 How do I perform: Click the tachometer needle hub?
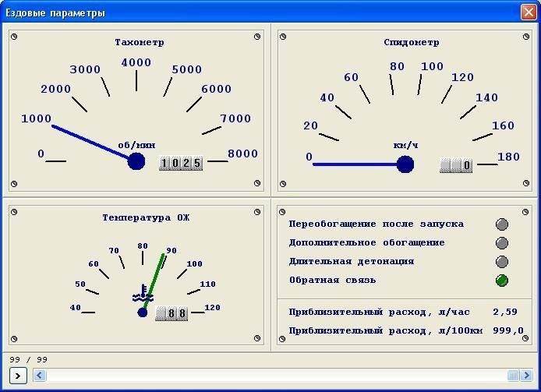136,161
